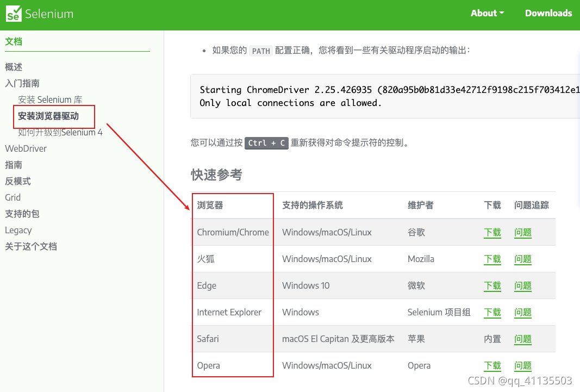580x392 pixels.
Task: Open the 反模式 sidebar section
Action: [18, 181]
